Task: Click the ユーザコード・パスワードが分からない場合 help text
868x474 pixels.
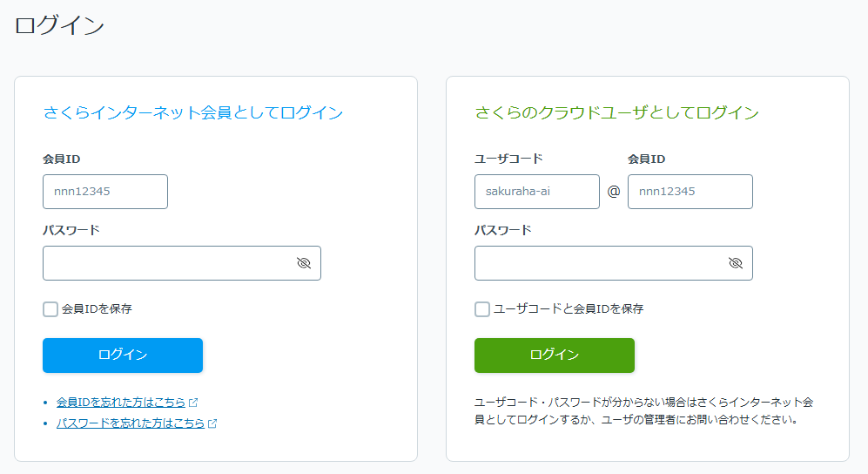Action: point(643,411)
